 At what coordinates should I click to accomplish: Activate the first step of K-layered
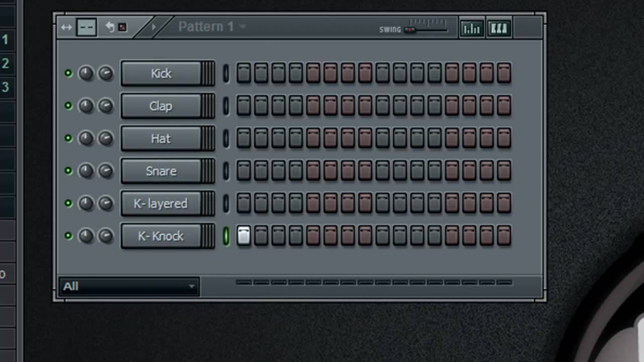pyautogui.click(x=244, y=203)
